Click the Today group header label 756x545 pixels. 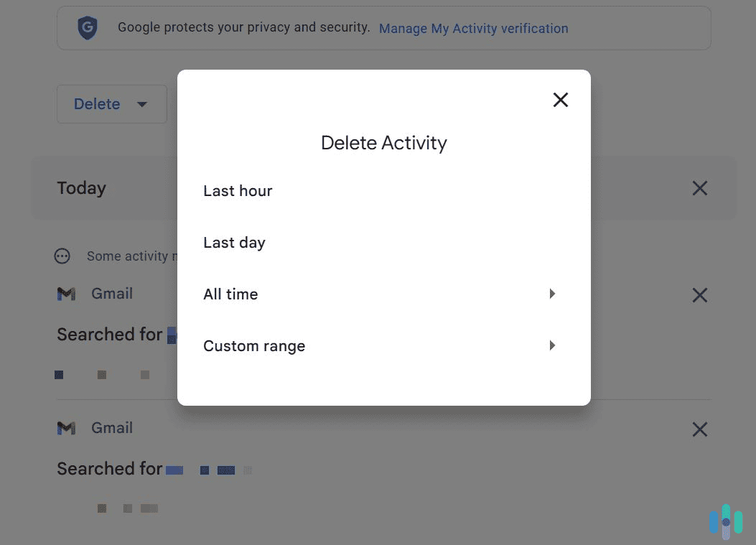click(81, 187)
